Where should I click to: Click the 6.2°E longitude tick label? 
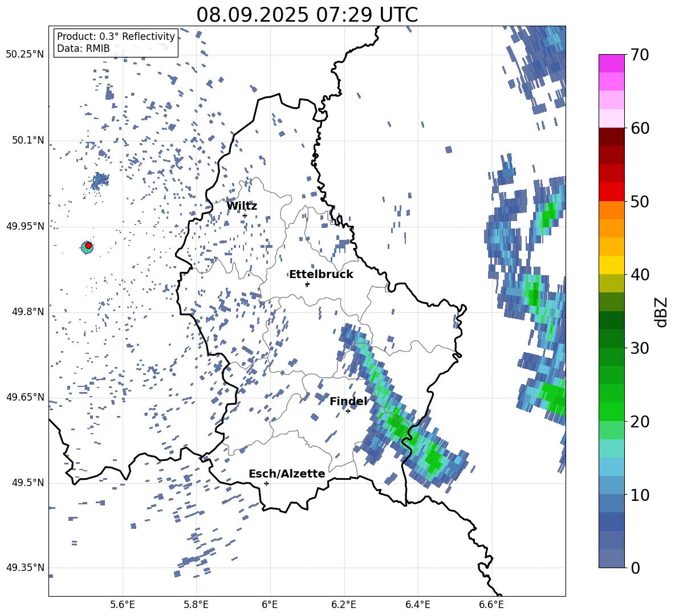point(344,605)
